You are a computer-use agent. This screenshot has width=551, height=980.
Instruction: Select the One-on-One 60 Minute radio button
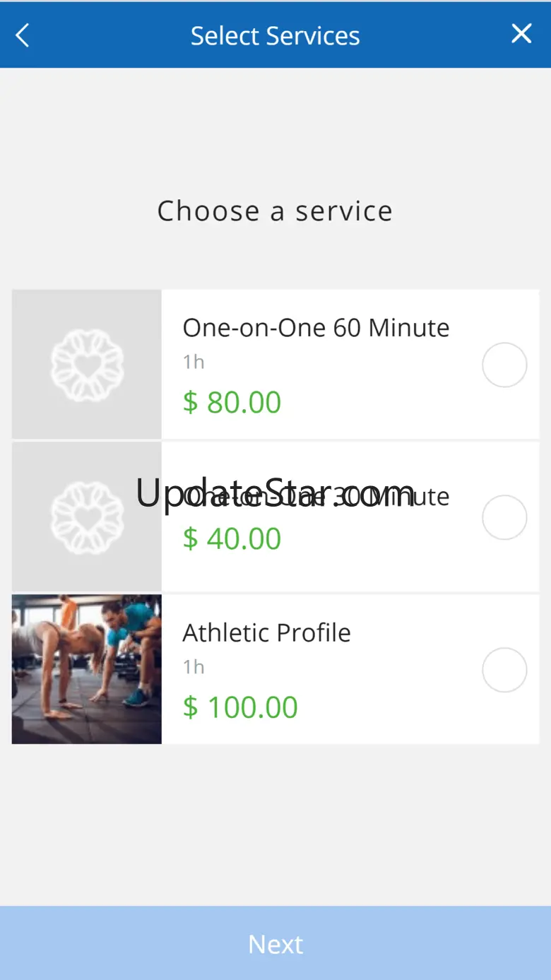504,365
